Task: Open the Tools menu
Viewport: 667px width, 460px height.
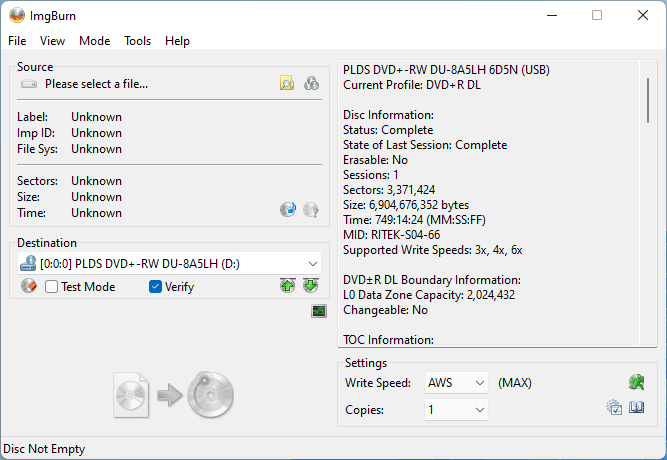Action: tap(138, 41)
